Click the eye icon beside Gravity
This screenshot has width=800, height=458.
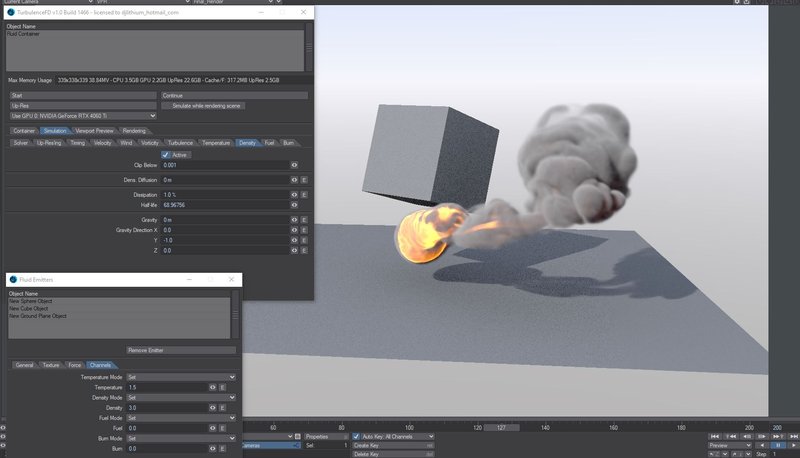tap(294, 220)
